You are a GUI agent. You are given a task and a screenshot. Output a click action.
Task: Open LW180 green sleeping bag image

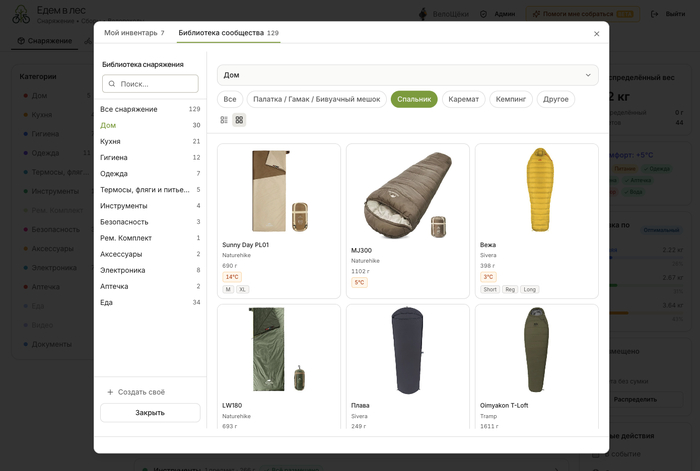[277, 349]
